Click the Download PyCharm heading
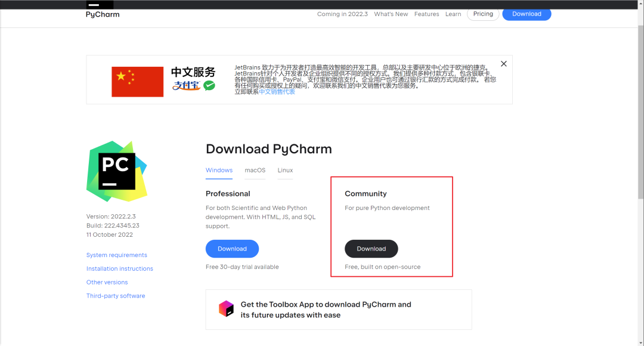 tap(268, 149)
